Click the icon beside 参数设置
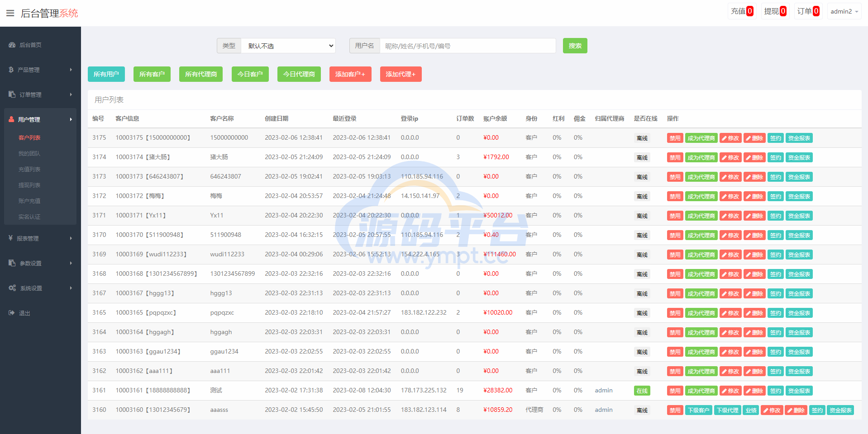Image resolution: width=868 pixels, height=434 pixels. (12, 263)
